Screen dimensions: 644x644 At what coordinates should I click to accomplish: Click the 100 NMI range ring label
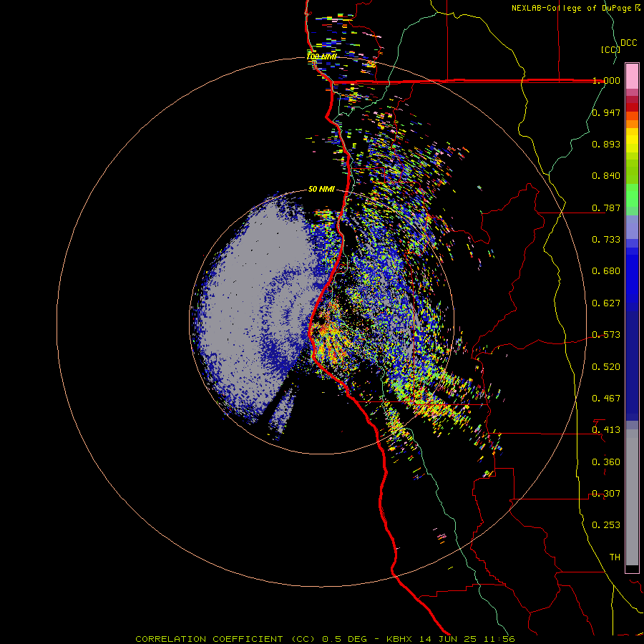coord(321,57)
